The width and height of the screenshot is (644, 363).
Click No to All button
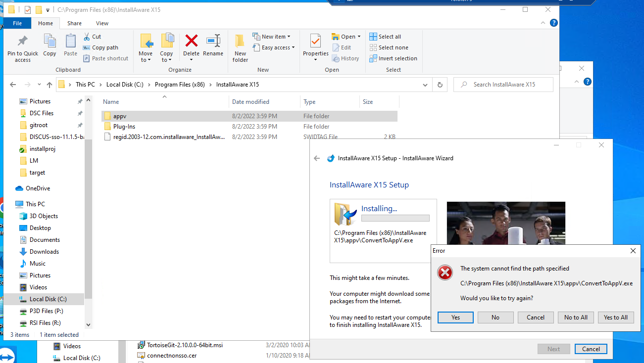click(576, 318)
